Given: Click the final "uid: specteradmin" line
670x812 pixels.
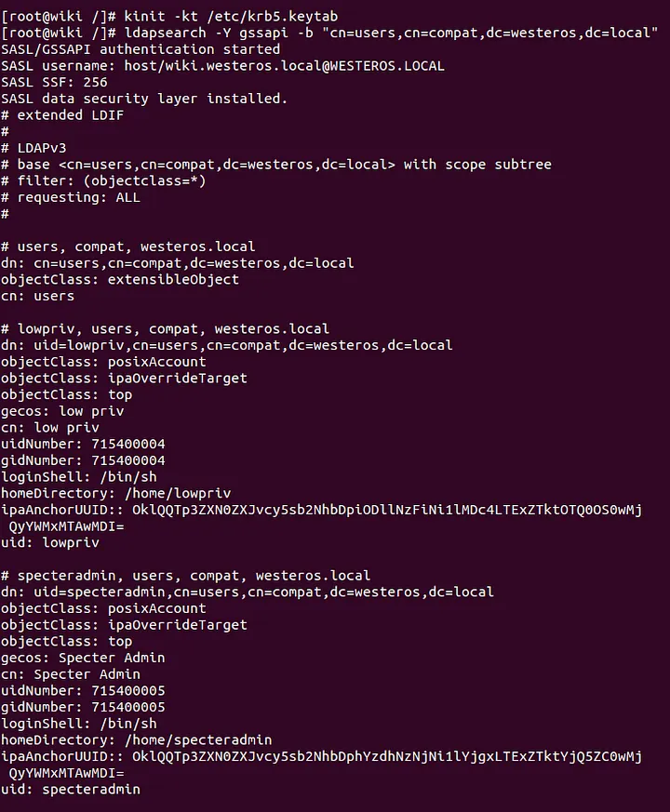Looking at the screenshot, I should click(x=71, y=789).
